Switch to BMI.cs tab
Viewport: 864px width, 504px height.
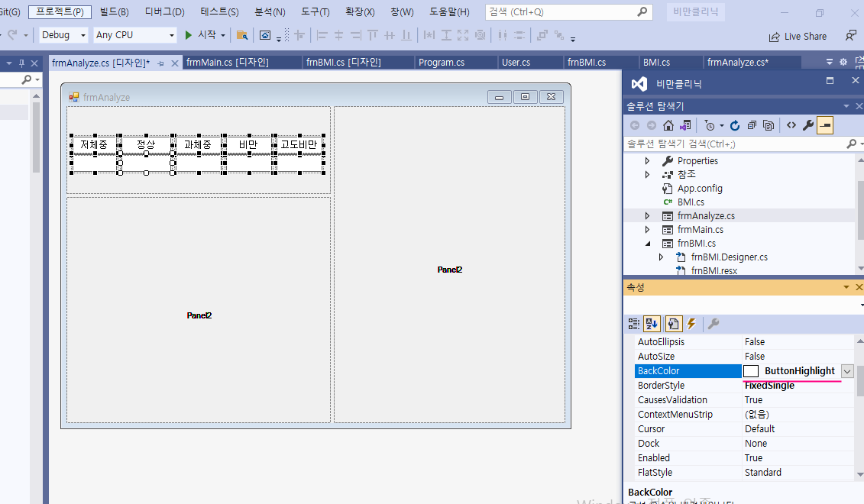tap(656, 63)
